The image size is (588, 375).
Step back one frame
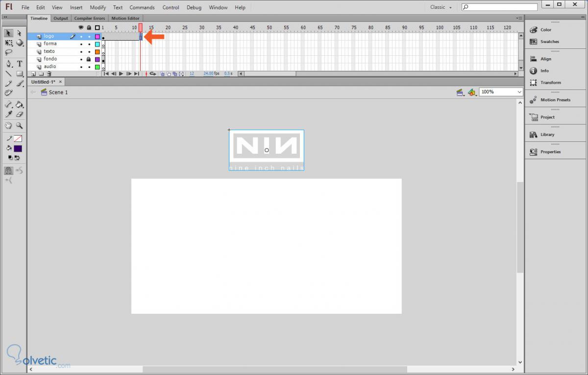[114, 74]
